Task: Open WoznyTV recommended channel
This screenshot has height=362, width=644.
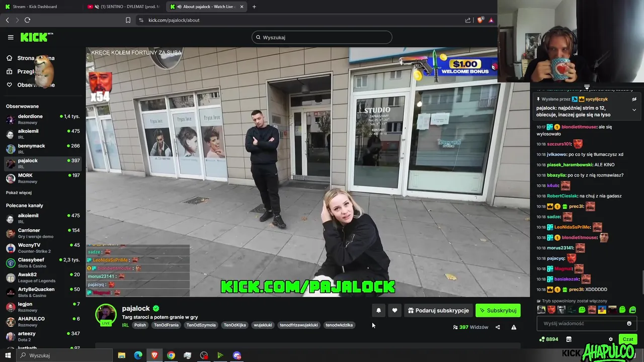Action: tap(43, 248)
